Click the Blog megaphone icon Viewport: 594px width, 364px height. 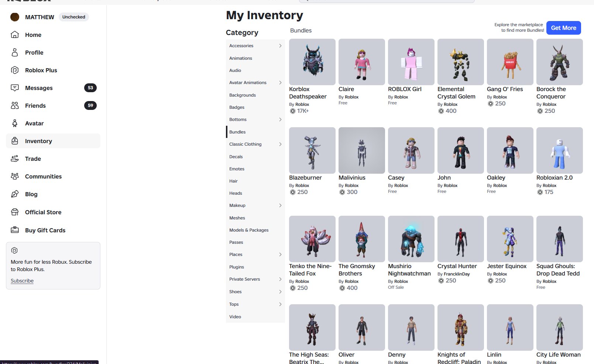point(15,194)
